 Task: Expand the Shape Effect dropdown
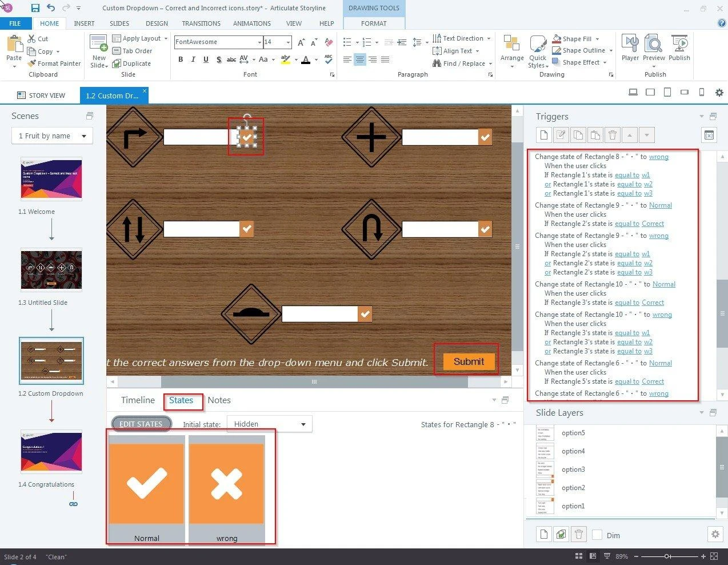coord(605,62)
